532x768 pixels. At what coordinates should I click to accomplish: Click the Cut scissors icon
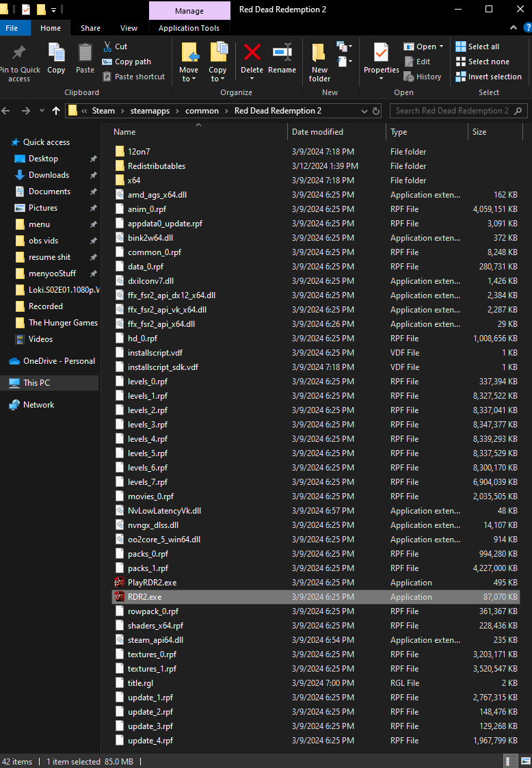(107, 47)
